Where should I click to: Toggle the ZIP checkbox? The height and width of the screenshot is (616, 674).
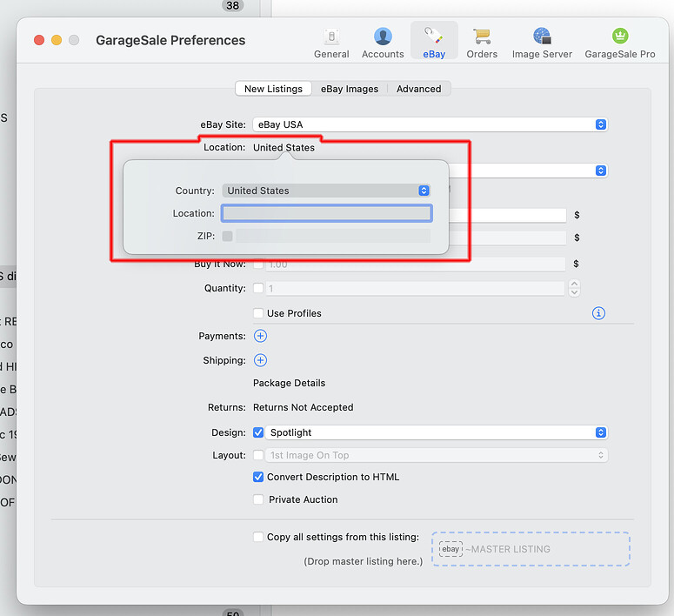coord(227,236)
